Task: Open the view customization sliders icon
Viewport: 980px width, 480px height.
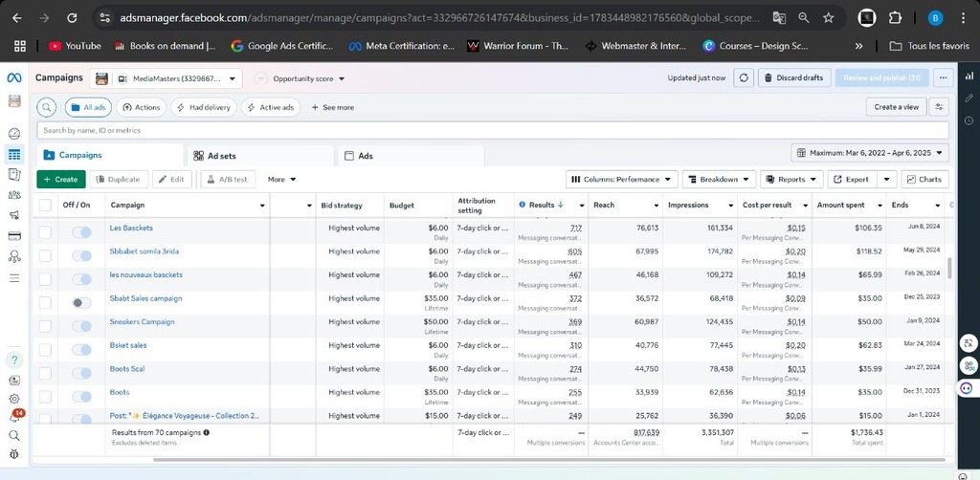Action: (x=939, y=107)
